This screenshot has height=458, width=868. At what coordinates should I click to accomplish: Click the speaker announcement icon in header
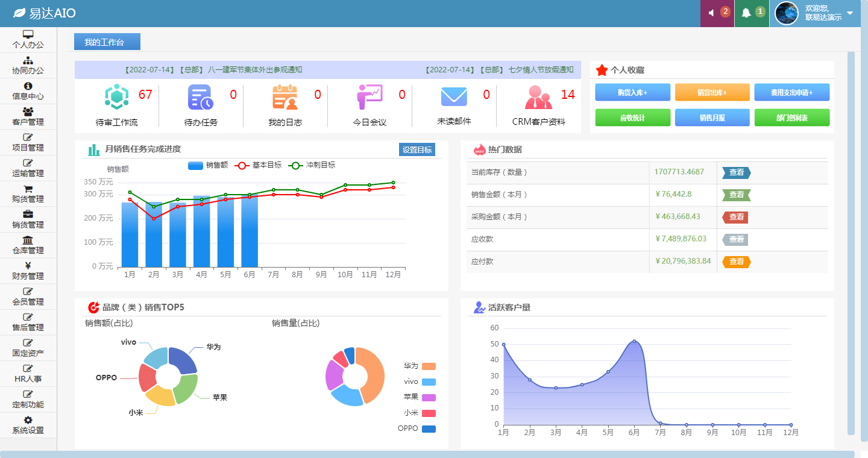pos(712,13)
